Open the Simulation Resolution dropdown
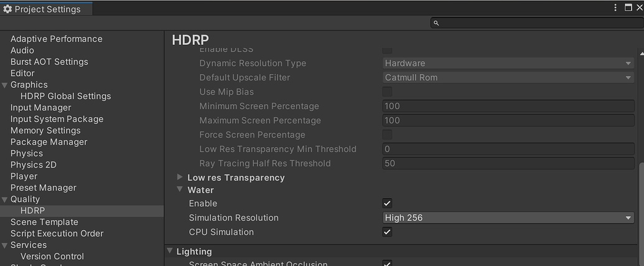This screenshot has width=644, height=266. point(508,218)
